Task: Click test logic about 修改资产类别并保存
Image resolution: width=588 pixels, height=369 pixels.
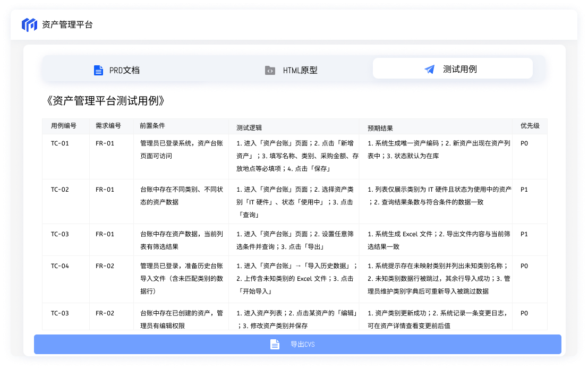Action: click(x=296, y=320)
